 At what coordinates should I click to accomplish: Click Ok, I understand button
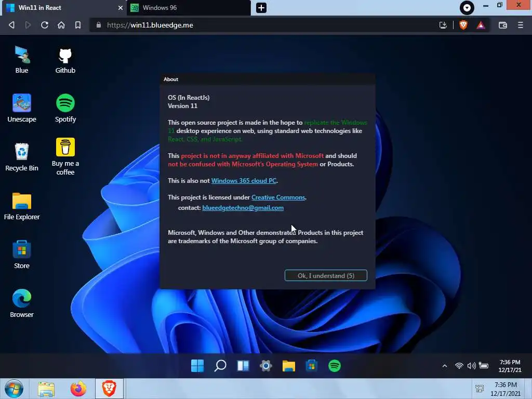tap(326, 275)
